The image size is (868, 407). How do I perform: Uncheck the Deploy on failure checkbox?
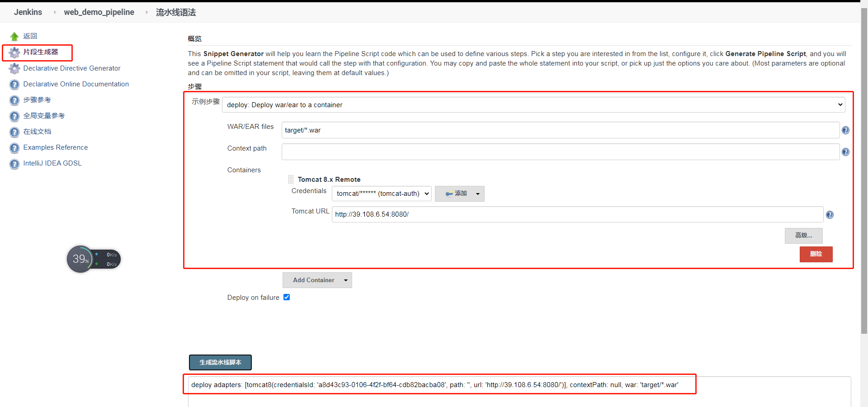pos(287,297)
